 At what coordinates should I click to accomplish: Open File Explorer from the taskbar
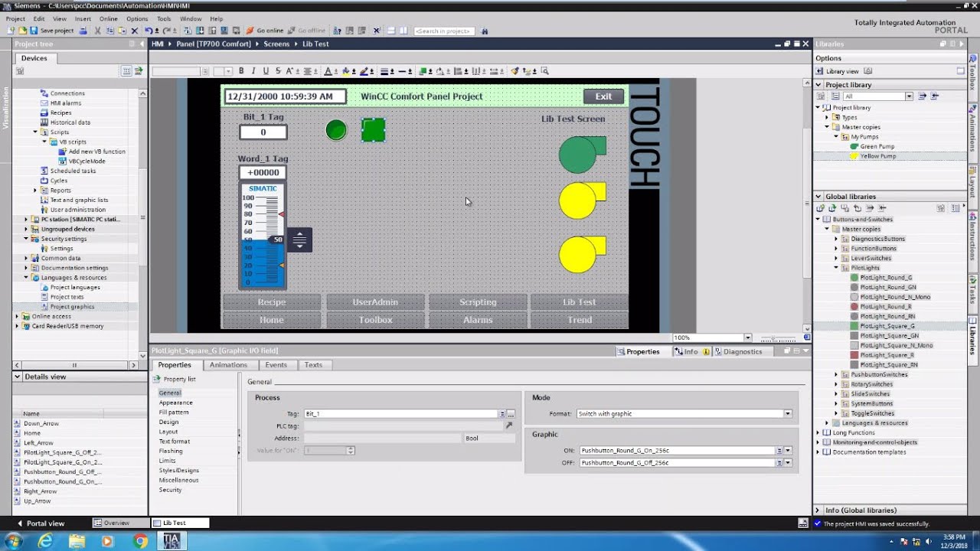pyautogui.click(x=77, y=541)
